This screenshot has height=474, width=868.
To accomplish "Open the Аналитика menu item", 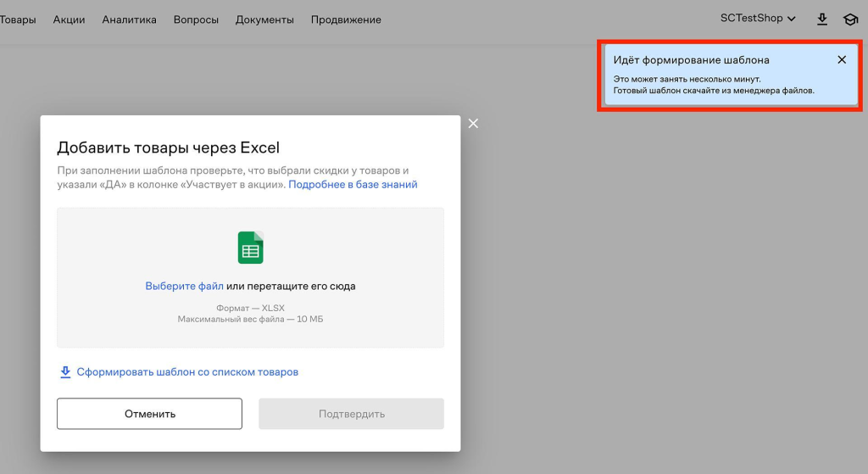I will (x=129, y=20).
